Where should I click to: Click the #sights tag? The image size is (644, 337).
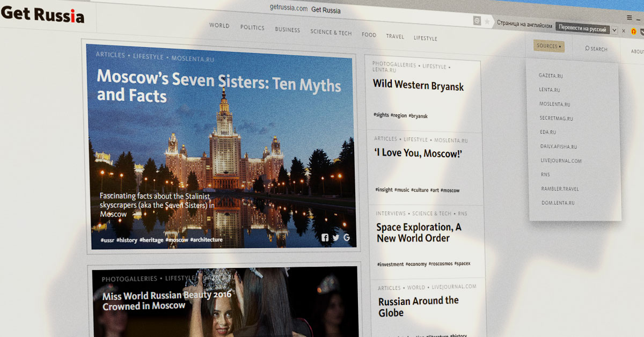coord(381,115)
